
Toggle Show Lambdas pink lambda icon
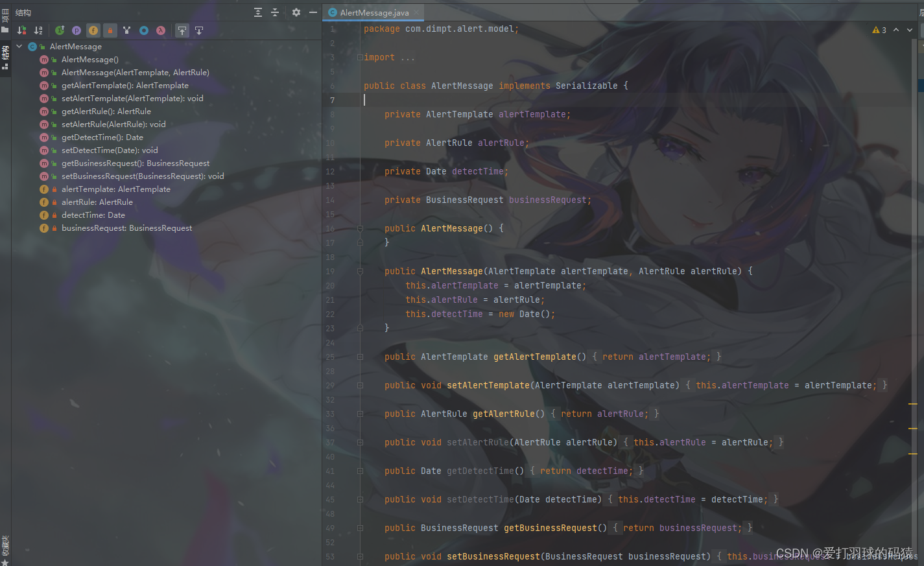161,30
